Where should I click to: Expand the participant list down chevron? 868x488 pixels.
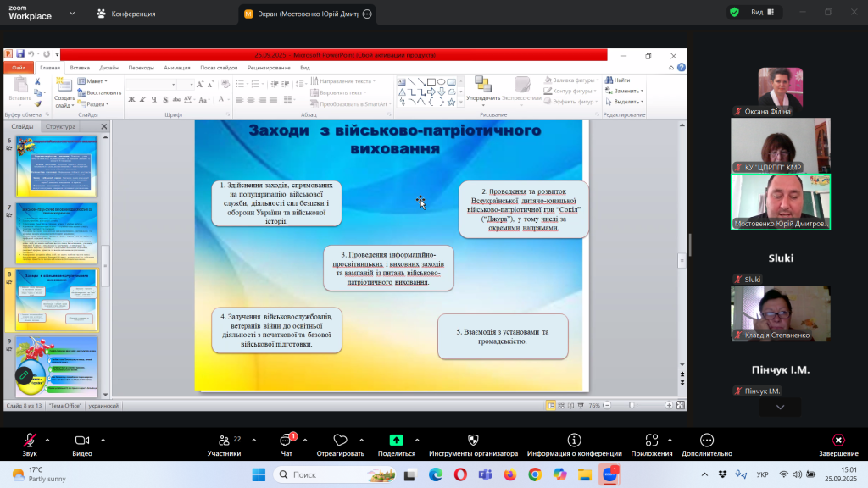tap(780, 408)
